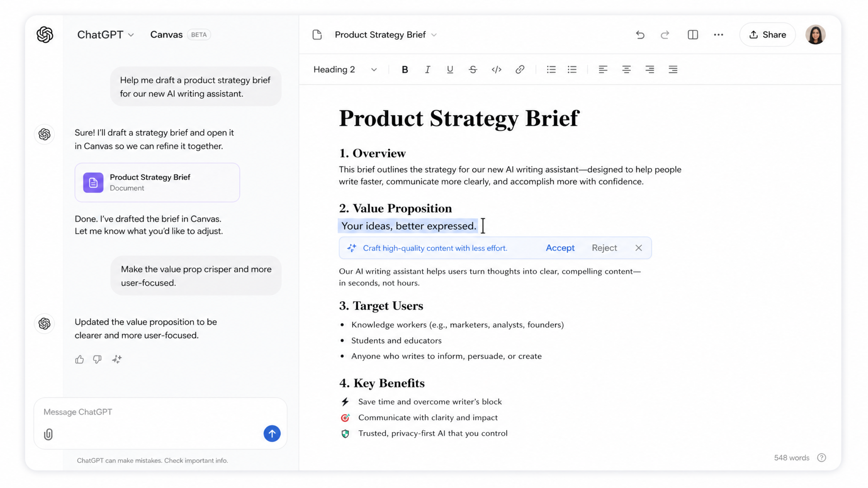Click the "Anyone who writes to inform" bullet
Screen dimensions: 868x488
(446, 356)
